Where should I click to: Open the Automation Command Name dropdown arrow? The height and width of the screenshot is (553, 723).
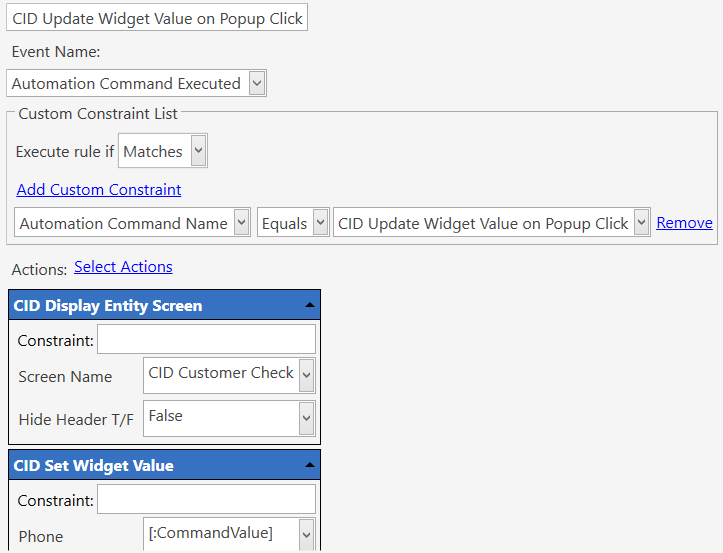[x=242, y=222]
